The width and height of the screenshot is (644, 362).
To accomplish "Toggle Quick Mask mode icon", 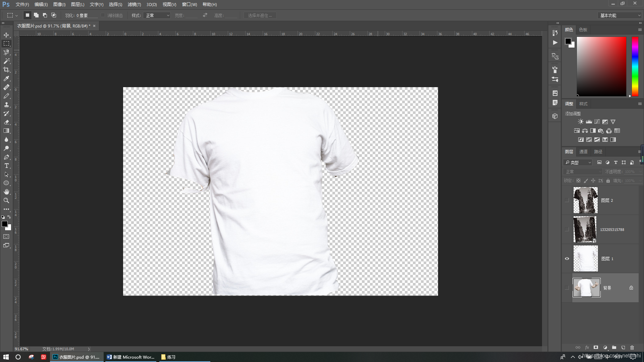I will tap(6, 237).
